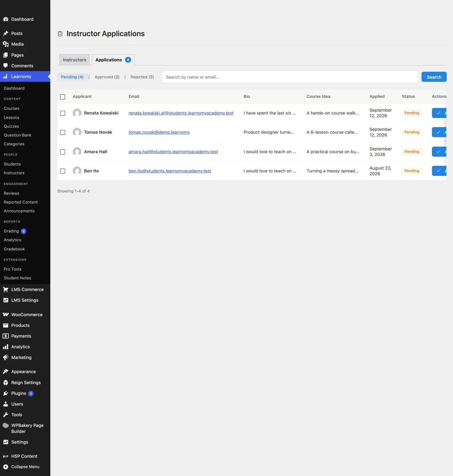The image size is (453, 476).
Task: Click the Plugins plug icon
Action: (6, 393)
